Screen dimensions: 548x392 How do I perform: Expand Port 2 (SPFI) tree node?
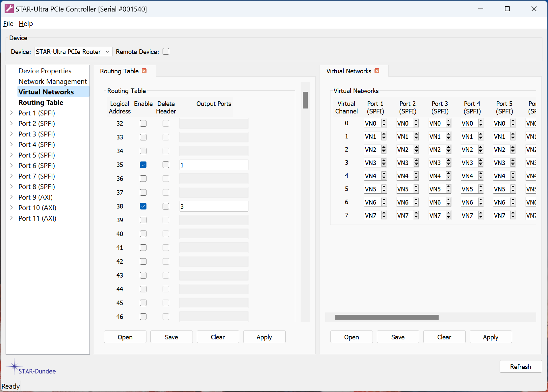[x=12, y=123]
